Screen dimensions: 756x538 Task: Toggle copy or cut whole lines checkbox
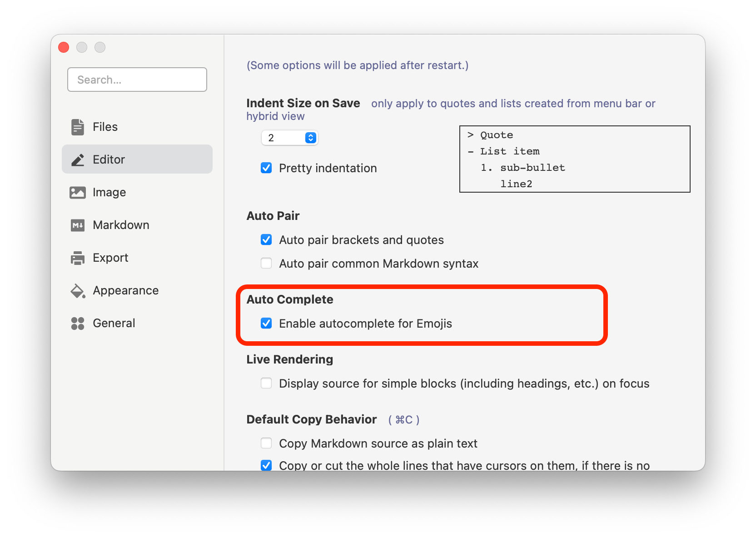click(266, 465)
